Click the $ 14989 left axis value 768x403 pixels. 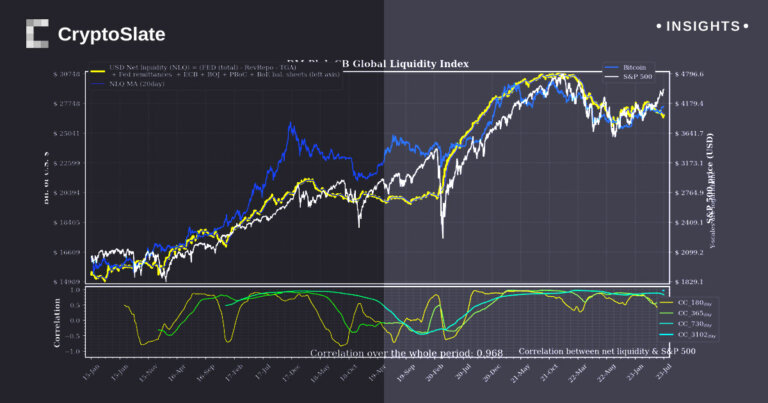click(x=67, y=282)
